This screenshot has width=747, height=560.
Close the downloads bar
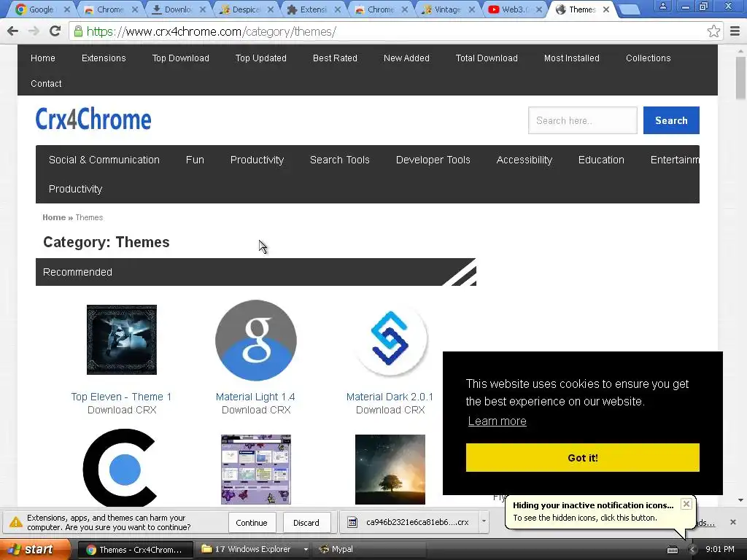[x=733, y=522]
